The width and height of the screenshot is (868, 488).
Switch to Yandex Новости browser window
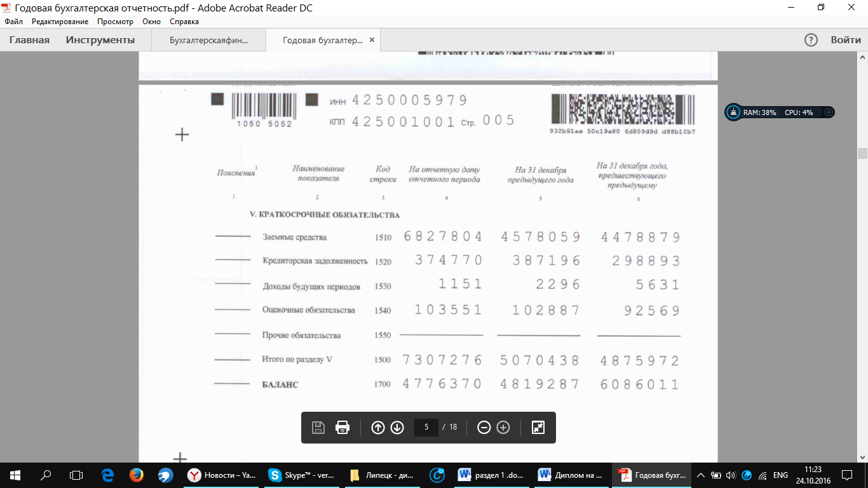(221, 475)
